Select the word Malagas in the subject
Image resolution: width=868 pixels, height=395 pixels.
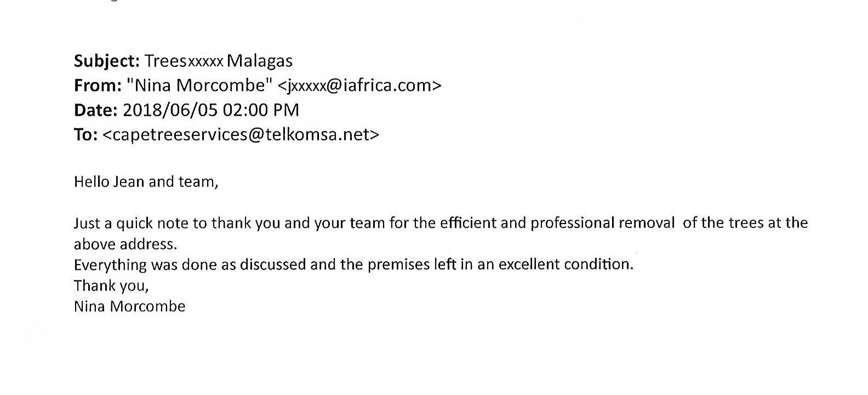[x=259, y=61]
